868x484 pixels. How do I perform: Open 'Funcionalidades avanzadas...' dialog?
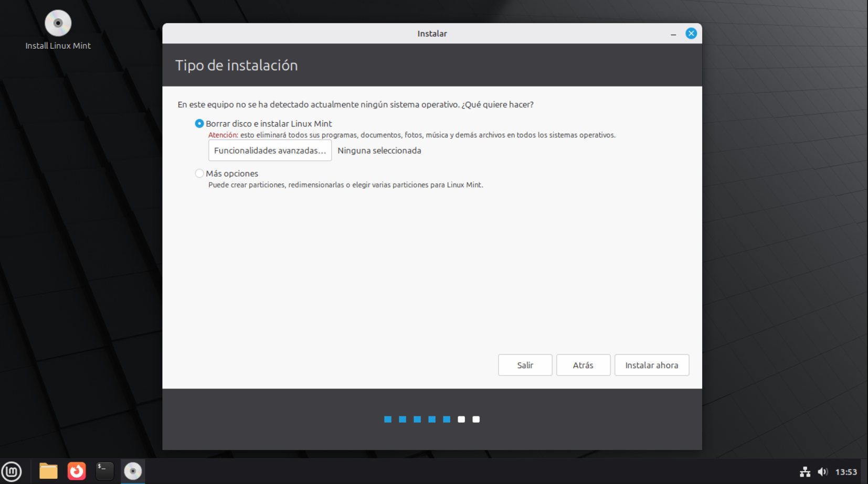270,150
